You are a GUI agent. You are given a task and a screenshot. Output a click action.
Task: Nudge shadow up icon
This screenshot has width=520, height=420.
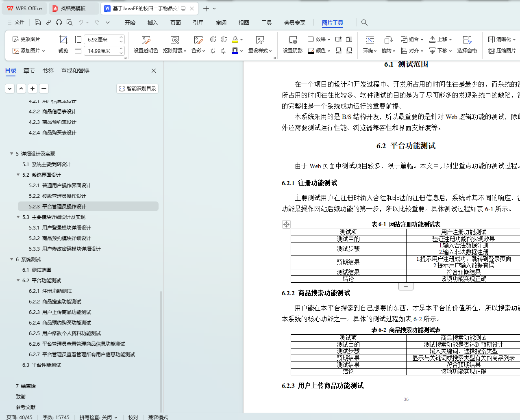pyautogui.click(x=338, y=39)
